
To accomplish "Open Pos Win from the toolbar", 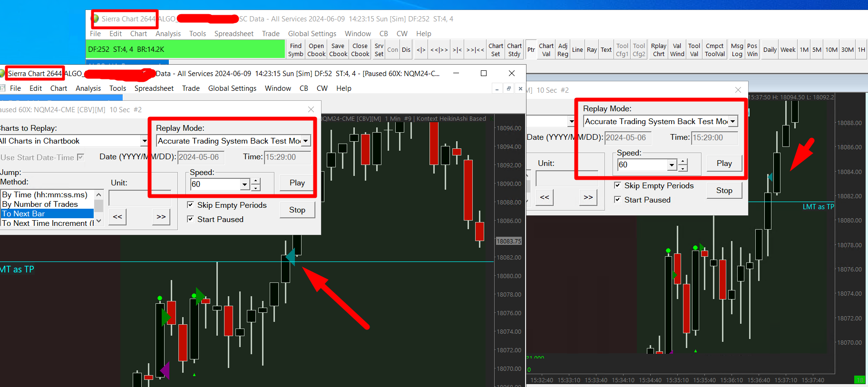I will [x=752, y=49].
